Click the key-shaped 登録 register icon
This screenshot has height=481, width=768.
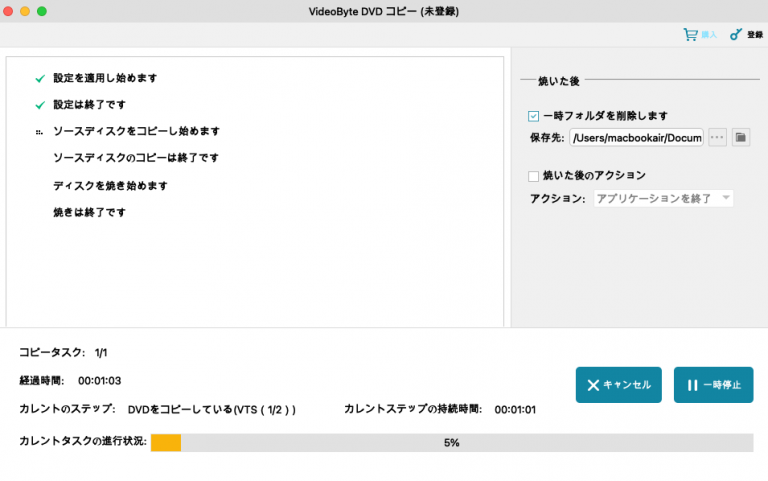(736, 34)
